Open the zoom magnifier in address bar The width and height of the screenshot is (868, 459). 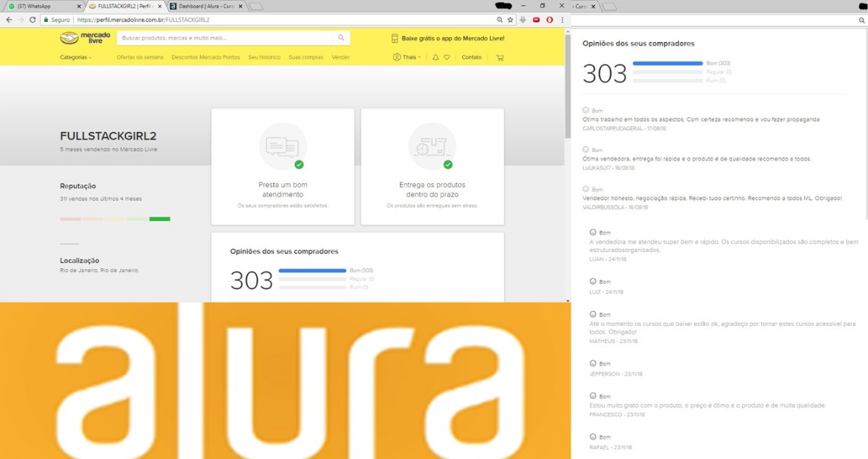coord(498,20)
